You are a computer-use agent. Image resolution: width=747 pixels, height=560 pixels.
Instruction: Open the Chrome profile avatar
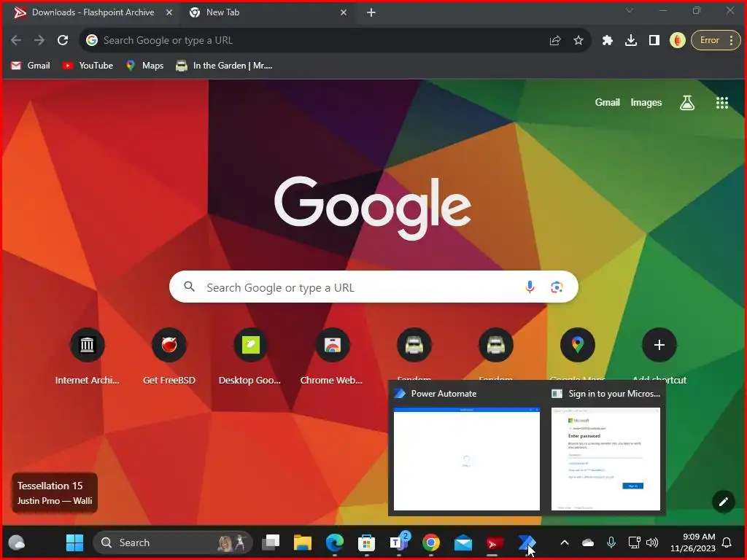tap(678, 41)
